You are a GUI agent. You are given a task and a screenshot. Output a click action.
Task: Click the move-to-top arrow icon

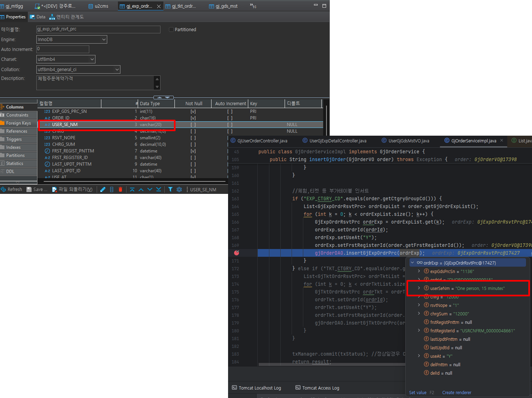point(132,189)
